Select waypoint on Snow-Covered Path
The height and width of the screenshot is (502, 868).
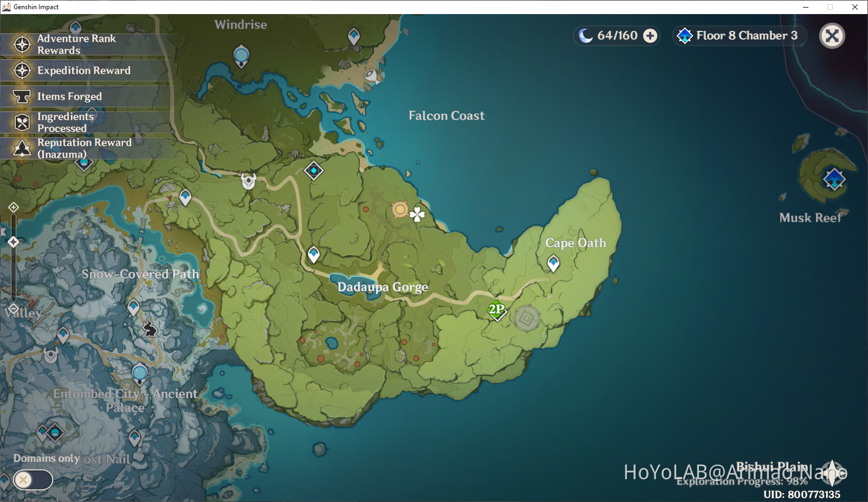click(x=133, y=308)
